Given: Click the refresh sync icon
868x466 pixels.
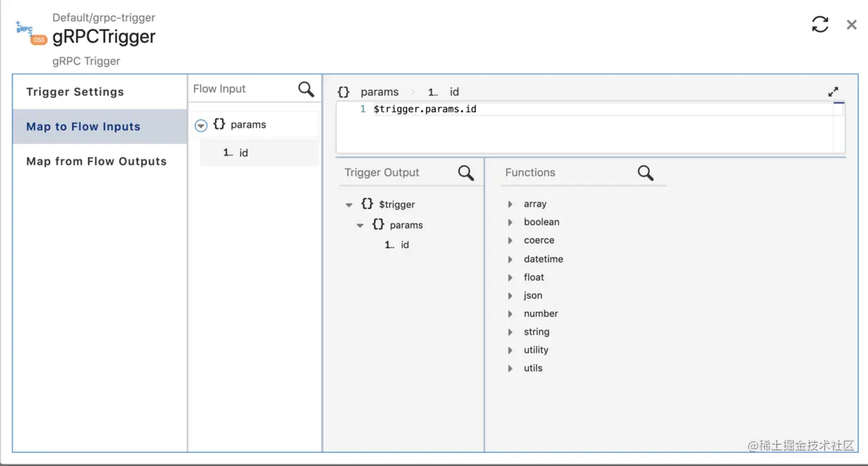Looking at the screenshot, I should (820, 25).
